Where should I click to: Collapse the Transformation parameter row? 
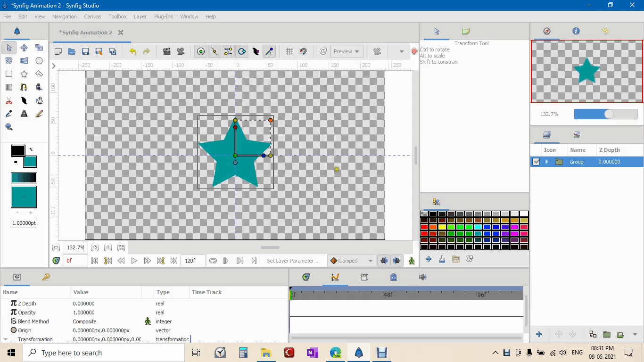[5, 339]
